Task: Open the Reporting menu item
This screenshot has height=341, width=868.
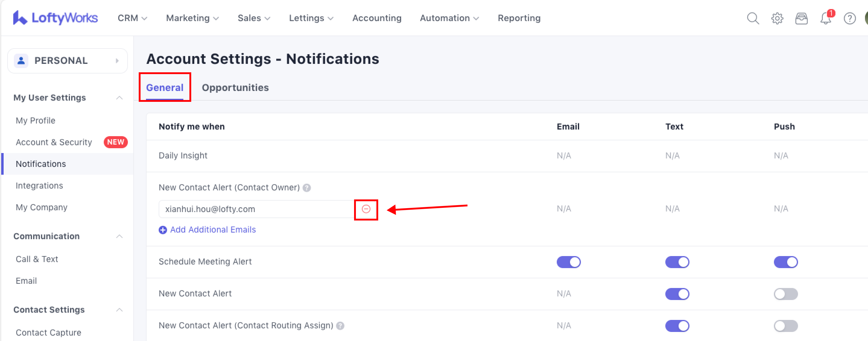Action: tap(519, 18)
